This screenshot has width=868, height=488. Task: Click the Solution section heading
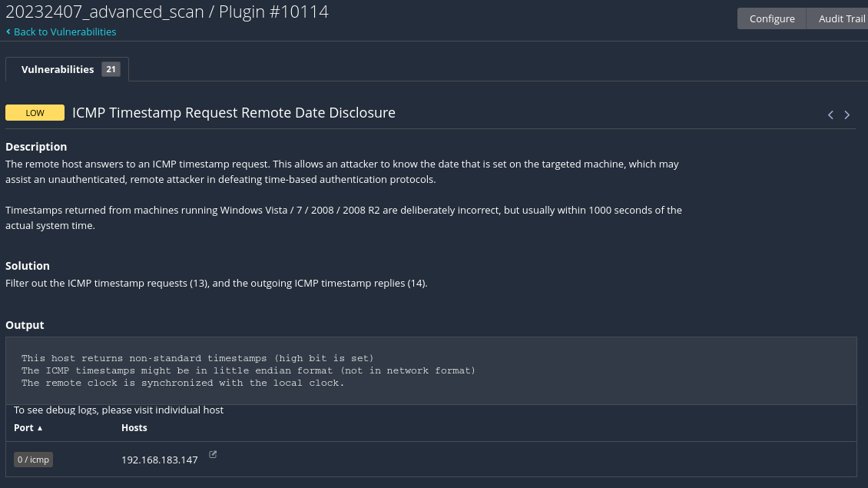(x=28, y=266)
